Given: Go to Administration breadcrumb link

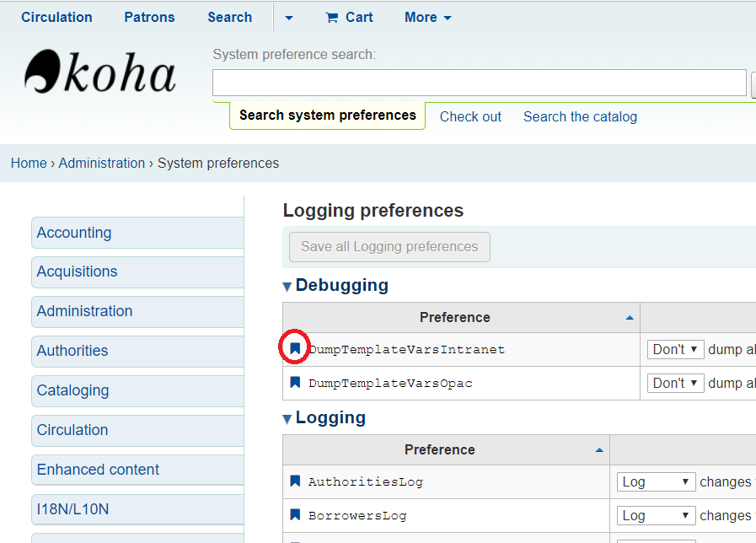Looking at the screenshot, I should point(101,164).
